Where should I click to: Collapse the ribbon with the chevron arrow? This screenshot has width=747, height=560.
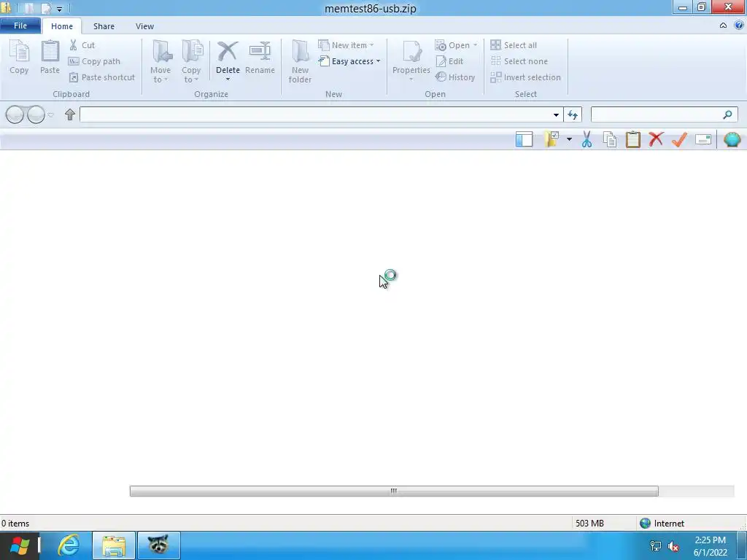[x=723, y=26]
